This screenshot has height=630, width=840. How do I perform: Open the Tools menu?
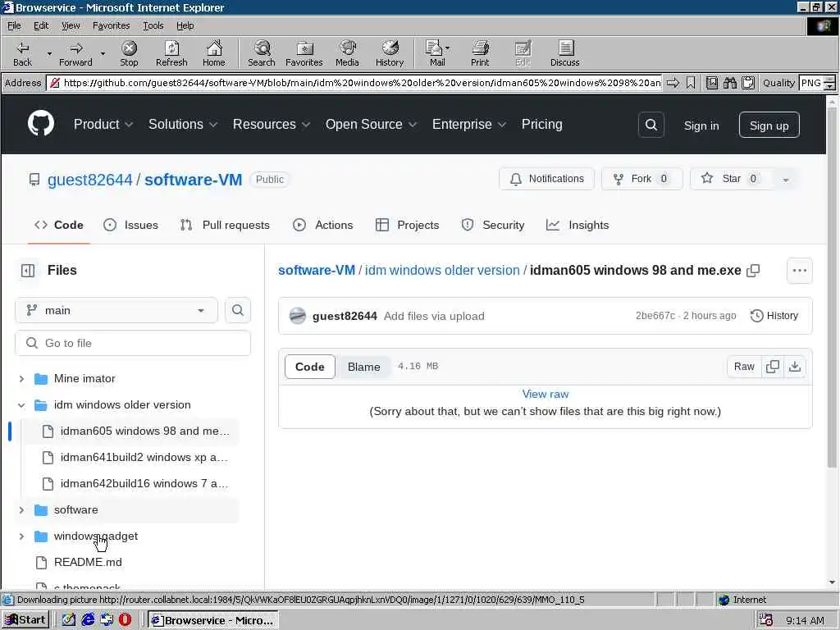click(x=153, y=25)
